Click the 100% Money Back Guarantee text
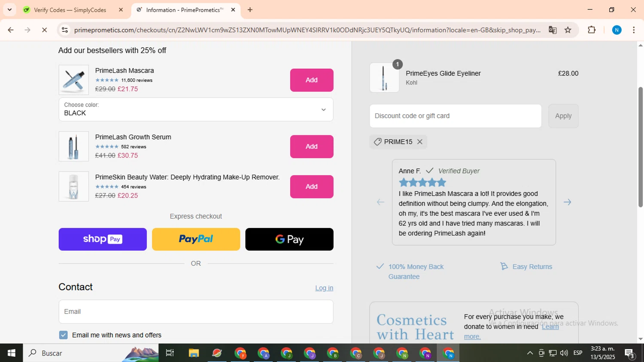Image resolution: width=644 pixels, height=362 pixels. click(x=416, y=271)
